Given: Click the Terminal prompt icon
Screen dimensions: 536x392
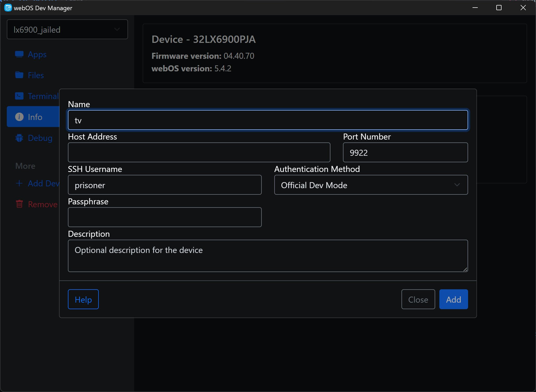Looking at the screenshot, I should [x=19, y=96].
